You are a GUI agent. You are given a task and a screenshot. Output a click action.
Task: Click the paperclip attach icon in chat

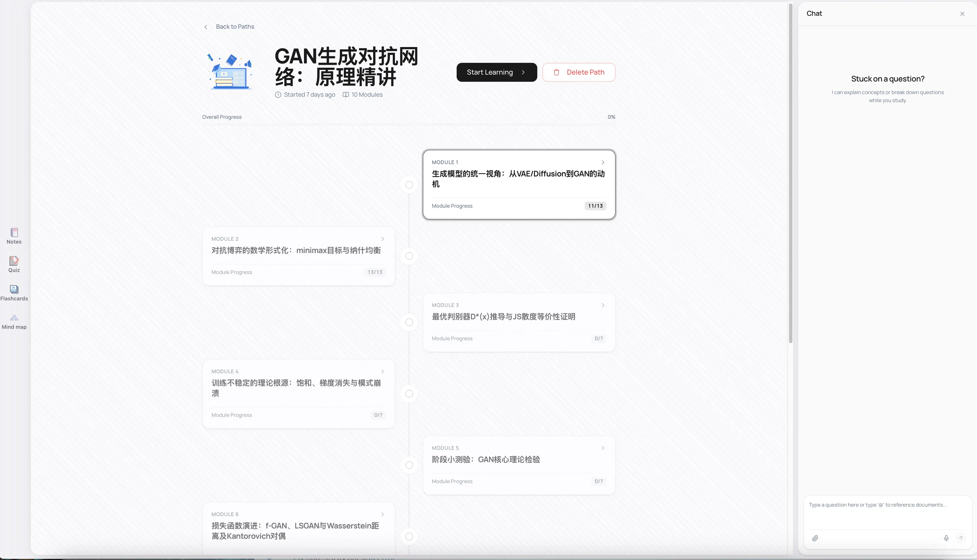pyautogui.click(x=815, y=538)
